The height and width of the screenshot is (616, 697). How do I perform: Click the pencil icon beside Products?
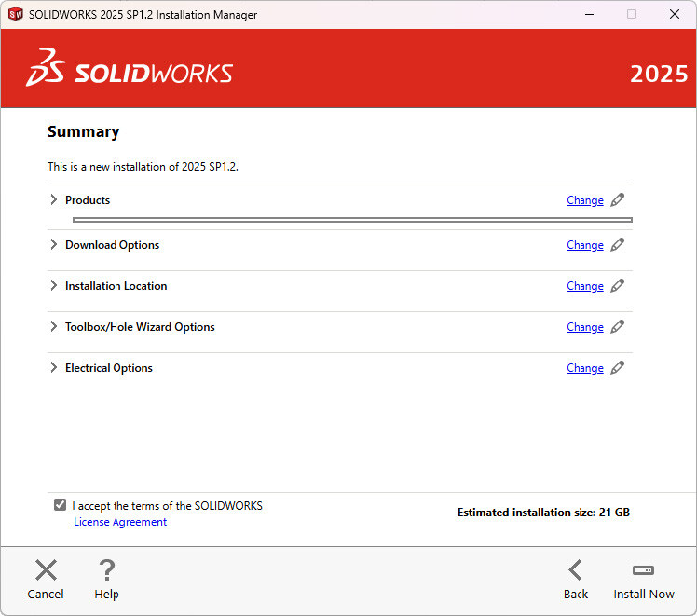coord(617,200)
